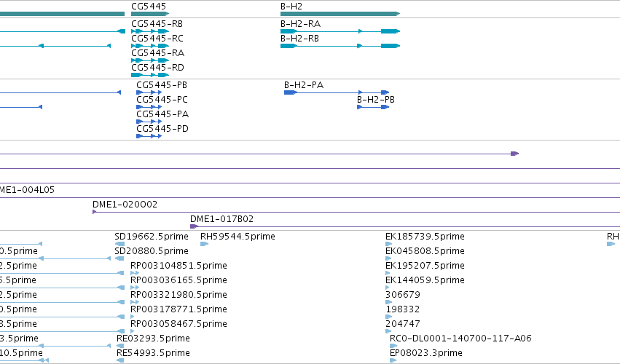Click the RP003036165.5prime EST label
Viewport: 620px width, 364px height.
178,280
